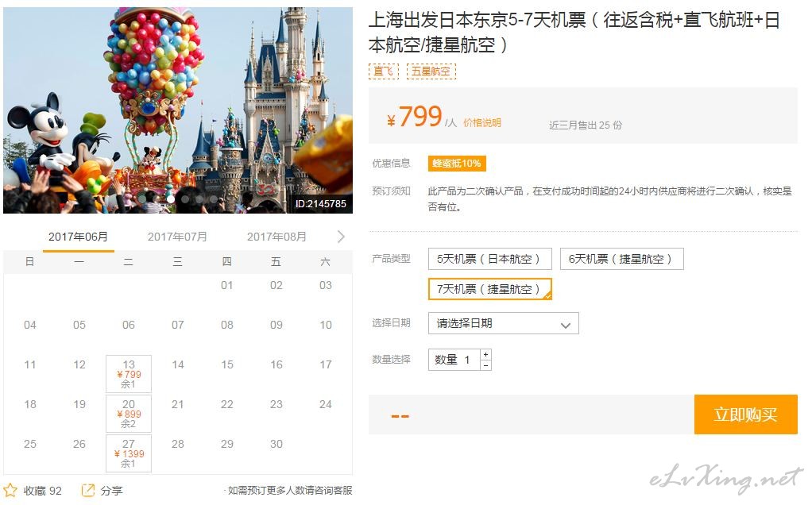Click the 立即购买 buy now button
This screenshot has height=505, width=812.
coord(746,414)
